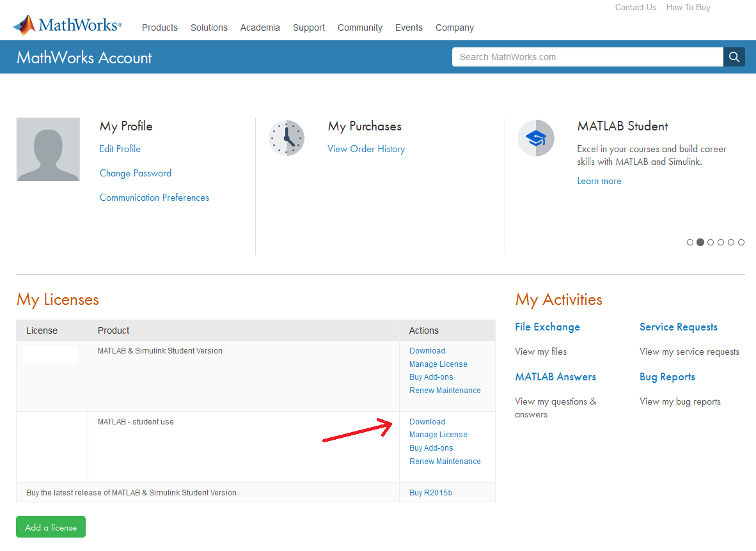Click Learn more under MATLAB Student
756x551 pixels.
pyautogui.click(x=599, y=181)
